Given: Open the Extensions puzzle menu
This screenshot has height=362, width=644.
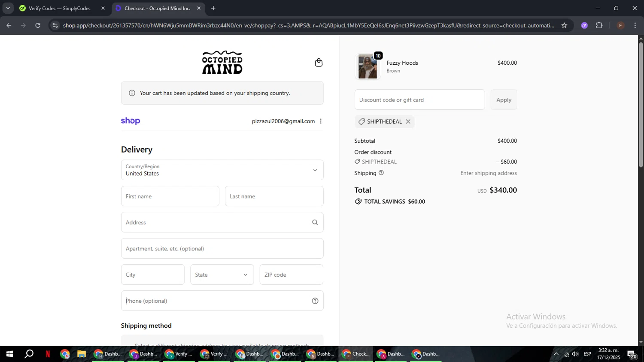Looking at the screenshot, I should 599,25.
